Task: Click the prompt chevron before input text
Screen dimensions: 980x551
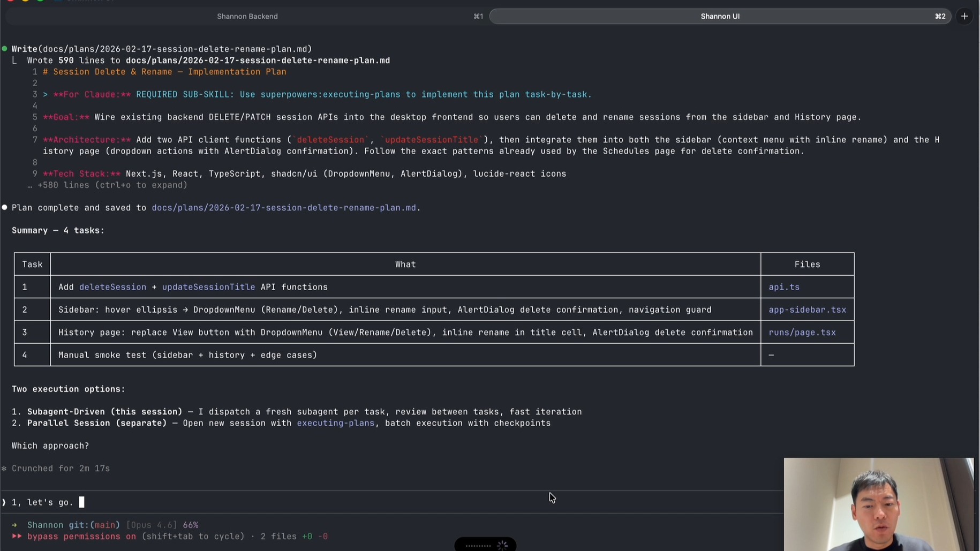Action: pyautogui.click(x=4, y=502)
